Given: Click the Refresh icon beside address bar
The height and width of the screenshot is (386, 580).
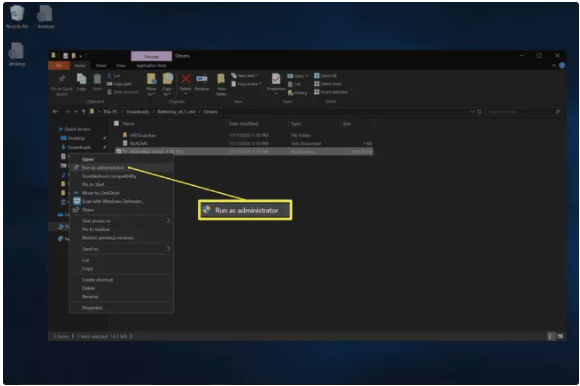Looking at the screenshot, I should [480, 112].
